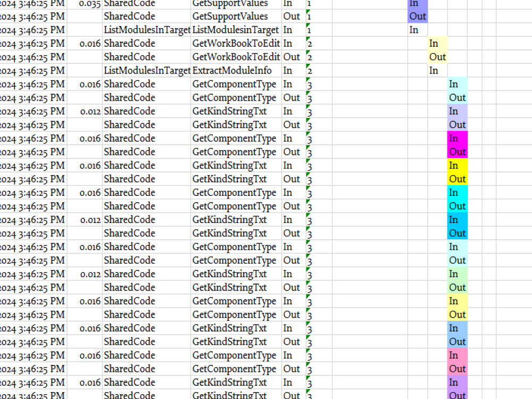Screen dimensions: 532x399
Task: Select the light green Out cell
Action: point(458,288)
